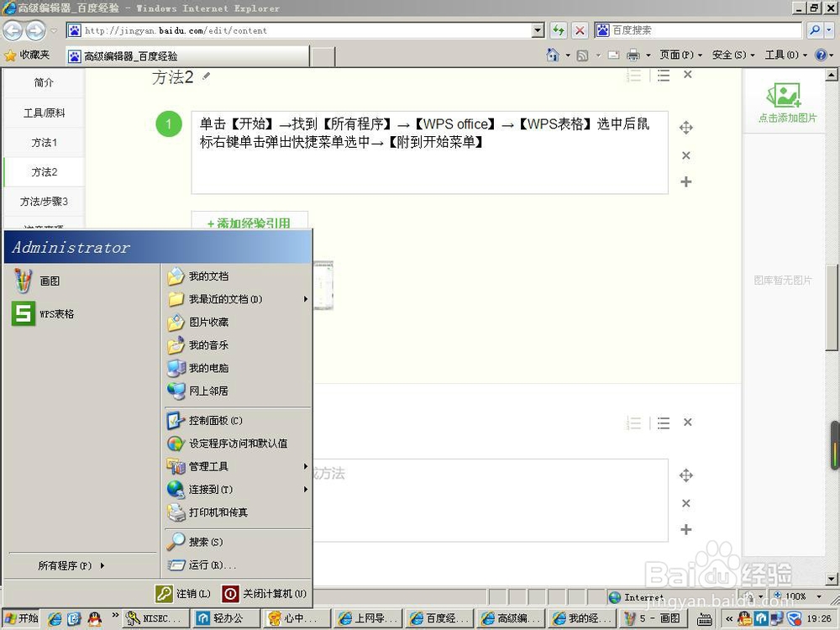Expand 管理工具 submenu arrow

pos(306,466)
